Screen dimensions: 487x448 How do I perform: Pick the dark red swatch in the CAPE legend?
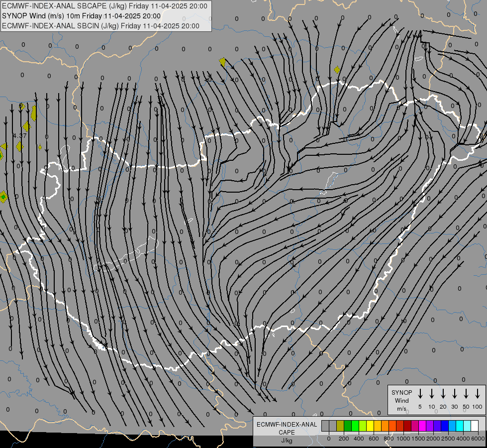pyautogui.click(x=407, y=426)
